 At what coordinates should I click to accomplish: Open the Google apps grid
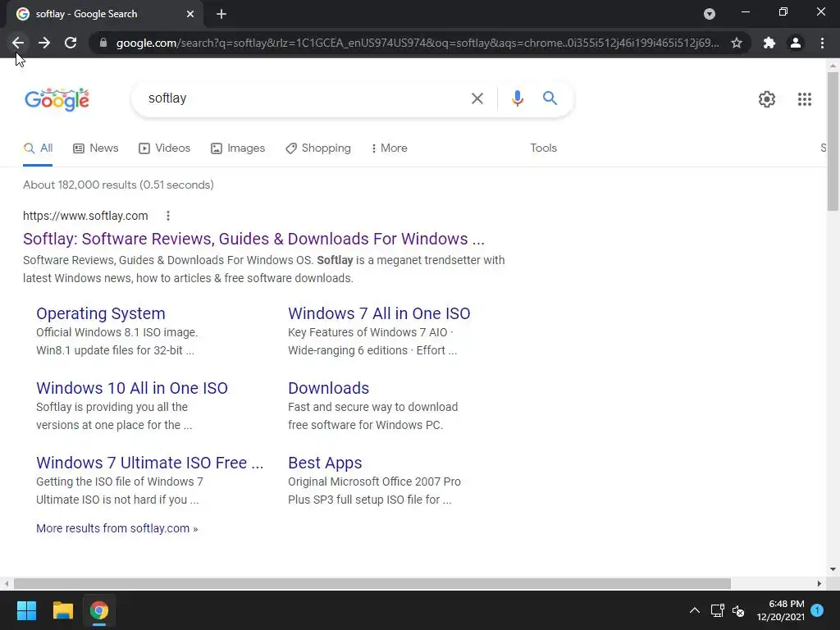(x=804, y=99)
